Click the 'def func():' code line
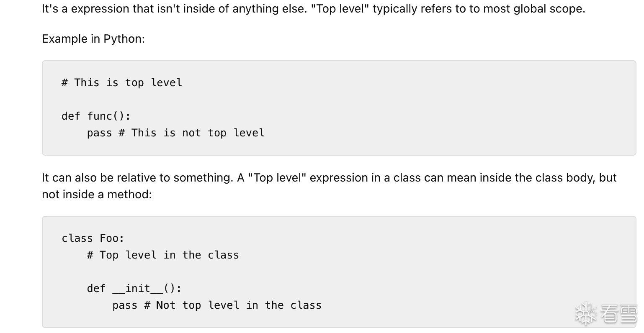This screenshot has width=644, height=333. click(96, 116)
